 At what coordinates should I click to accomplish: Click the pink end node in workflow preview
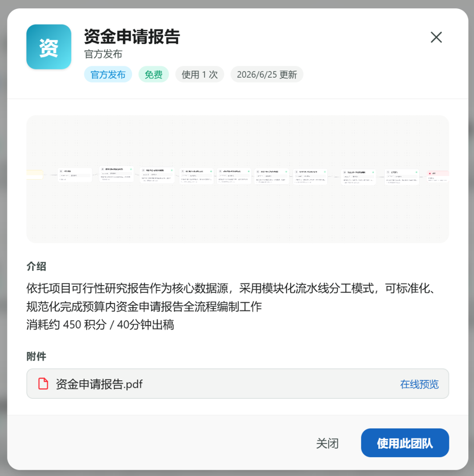(x=438, y=176)
